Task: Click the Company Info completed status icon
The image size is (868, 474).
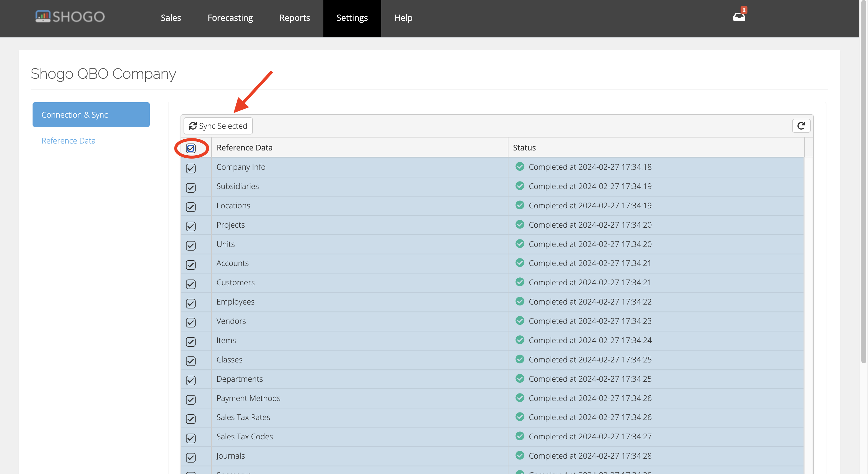Action: click(520, 166)
